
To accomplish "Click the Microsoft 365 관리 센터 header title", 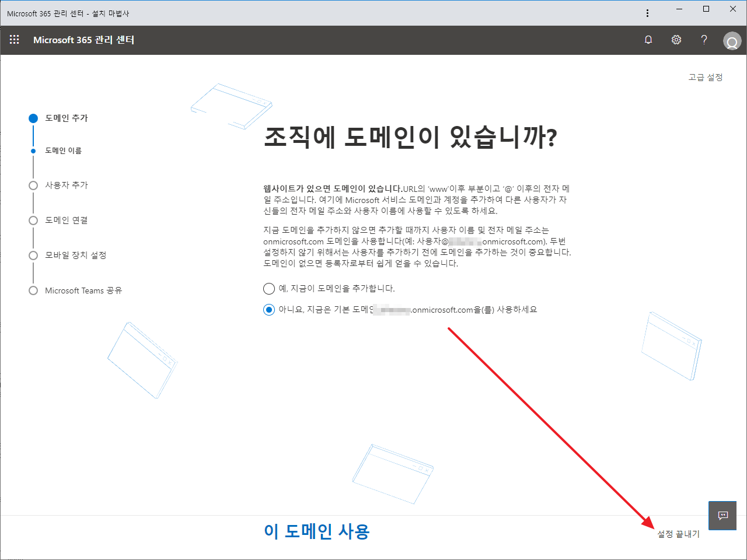I will tap(84, 40).
